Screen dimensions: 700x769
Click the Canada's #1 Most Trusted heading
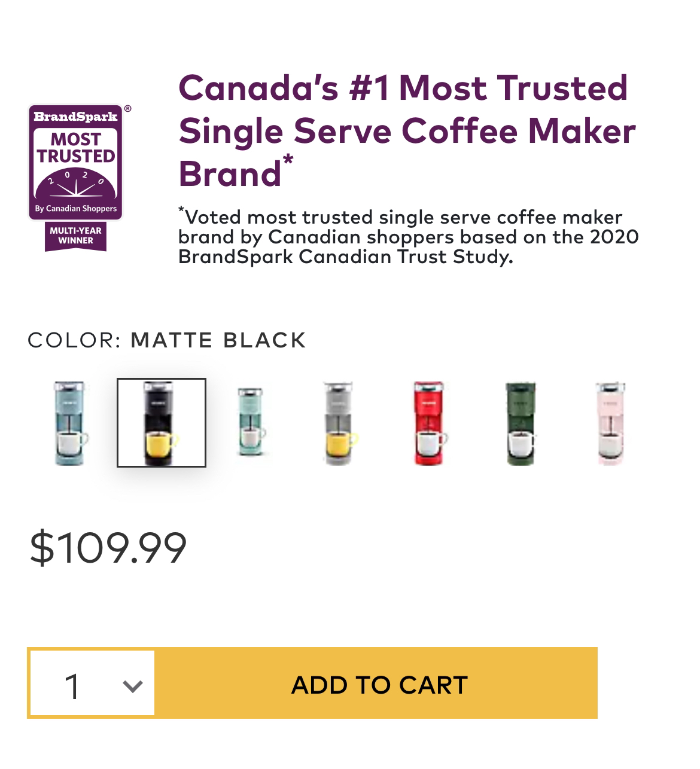click(x=407, y=130)
